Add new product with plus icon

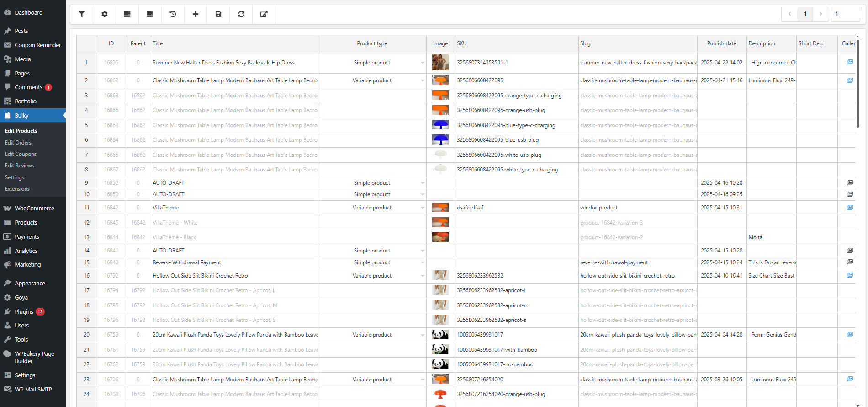tap(196, 14)
